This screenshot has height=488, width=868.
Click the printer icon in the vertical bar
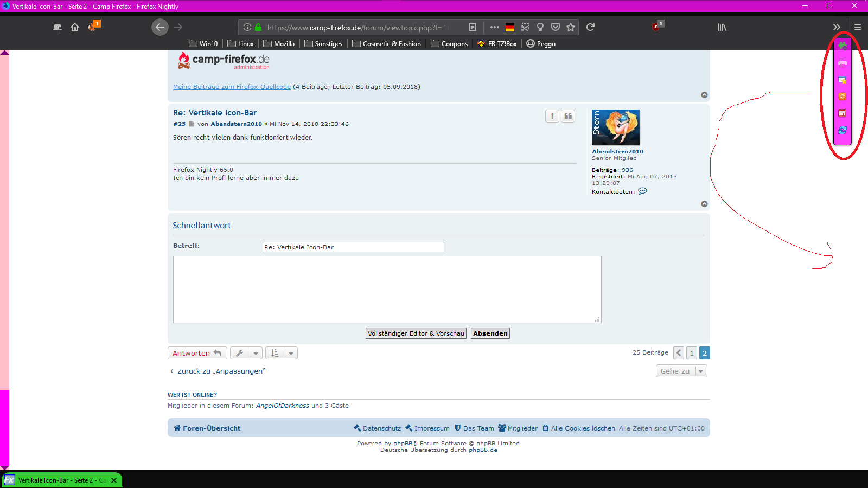click(843, 63)
